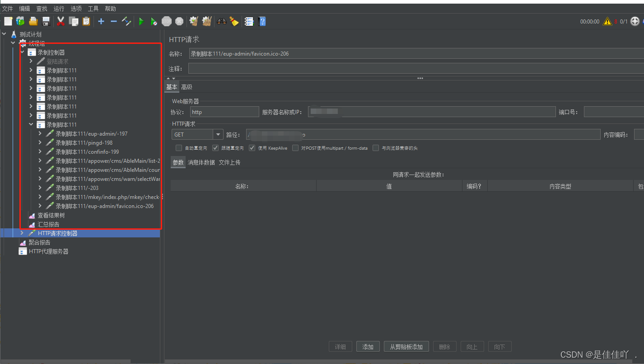This screenshot has height=364, width=644.
Task: Open the 编辑 menu
Action: click(24, 9)
